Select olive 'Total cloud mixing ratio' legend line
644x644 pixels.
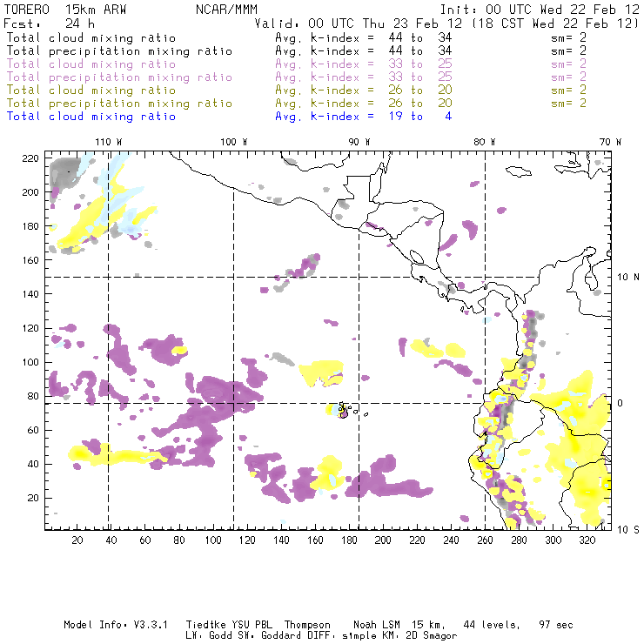point(91,90)
